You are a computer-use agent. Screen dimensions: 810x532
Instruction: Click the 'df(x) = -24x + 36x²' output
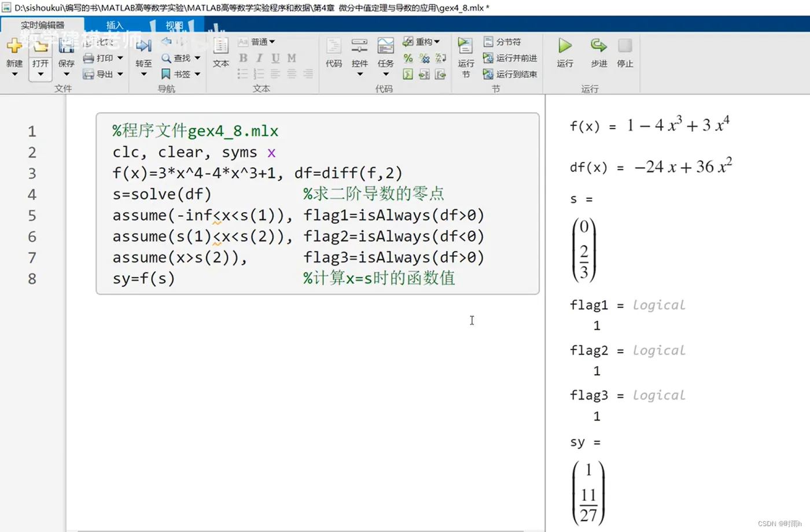tap(651, 167)
